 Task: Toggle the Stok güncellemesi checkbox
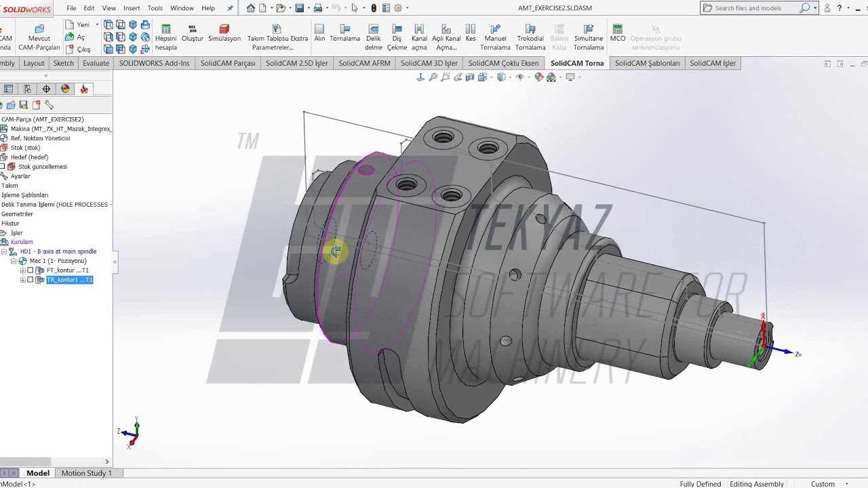pyautogui.click(x=3, y=167)
